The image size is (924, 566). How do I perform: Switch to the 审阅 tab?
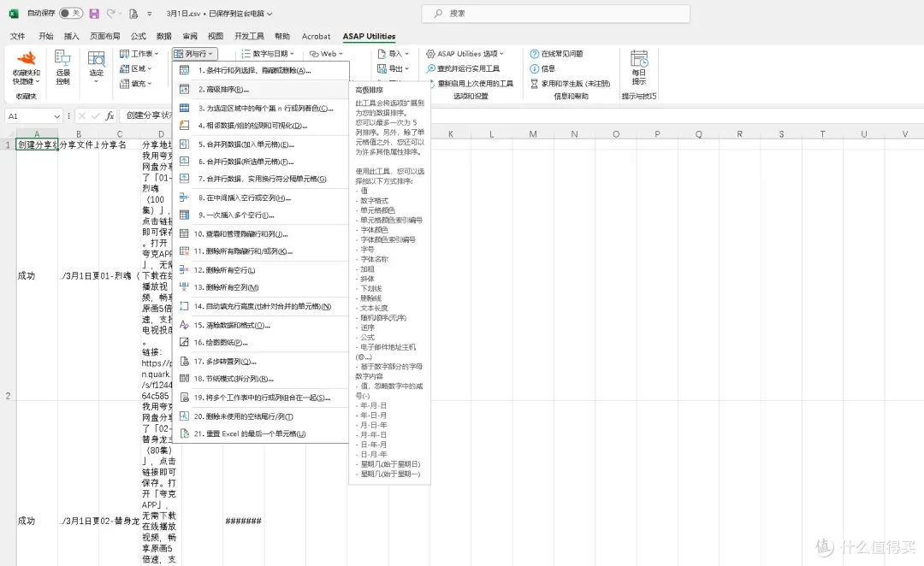pos(190,36)
